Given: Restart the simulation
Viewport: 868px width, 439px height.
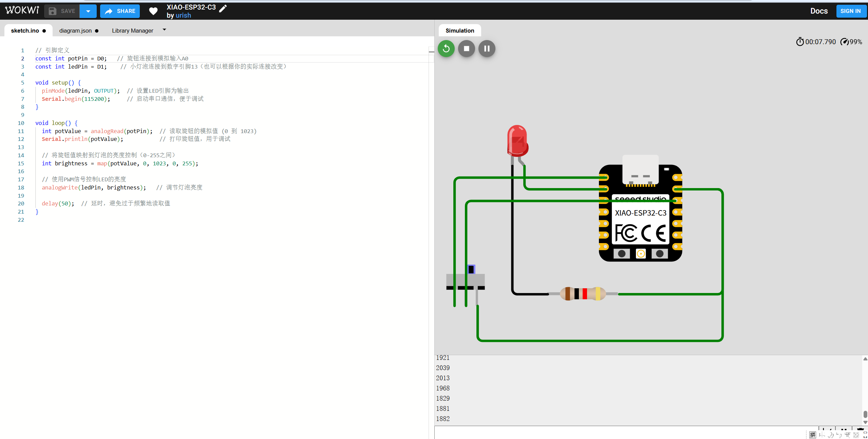Looking at the screenshot, I should pyautogui.click(x=446, y=49).
